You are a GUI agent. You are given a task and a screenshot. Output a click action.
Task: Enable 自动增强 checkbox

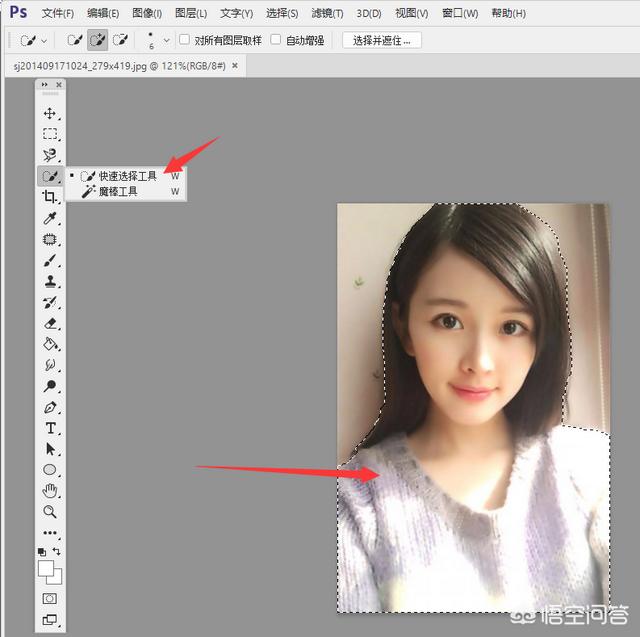coord(276,39)
